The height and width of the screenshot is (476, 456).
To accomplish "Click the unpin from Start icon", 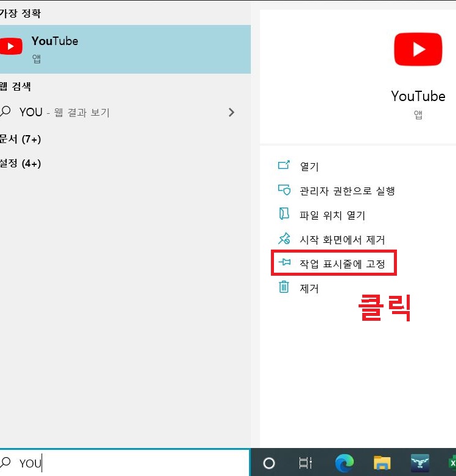I will click(284, 239).
